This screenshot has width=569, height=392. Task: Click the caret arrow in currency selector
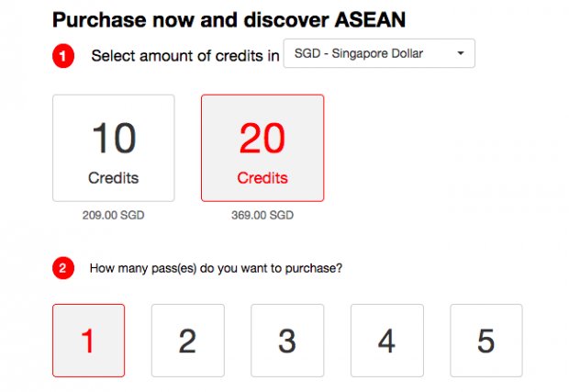tap(461, 53)
